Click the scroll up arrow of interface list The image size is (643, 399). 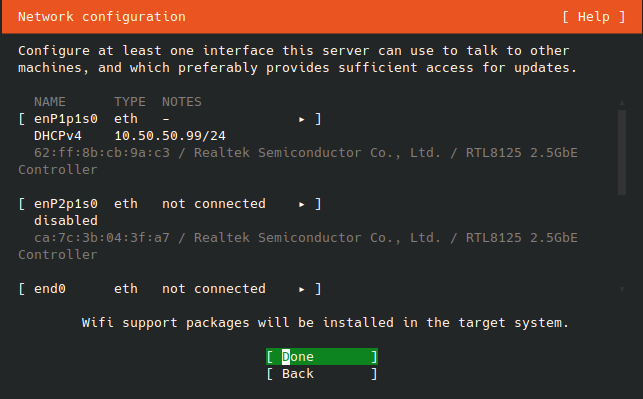coord(622,103)
